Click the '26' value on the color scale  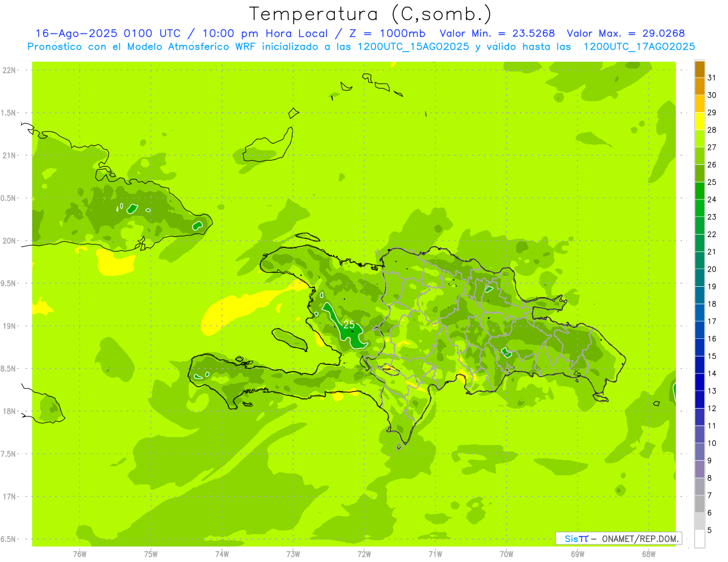click(x=712, y=164)
